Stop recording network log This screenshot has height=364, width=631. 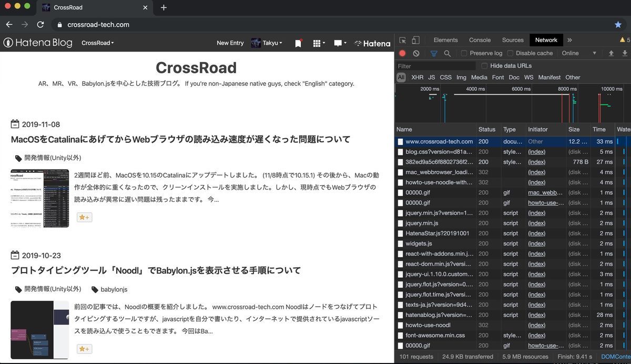(402, 53)
